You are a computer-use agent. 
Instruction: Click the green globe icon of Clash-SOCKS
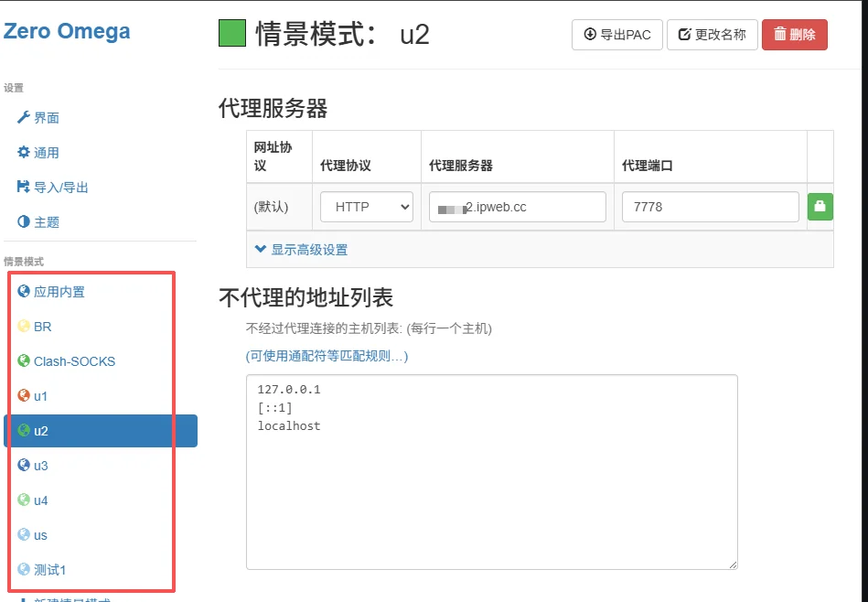23,360
